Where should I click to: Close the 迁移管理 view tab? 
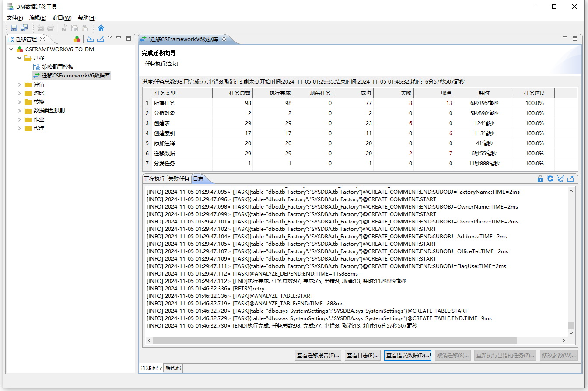coord(42,39)
